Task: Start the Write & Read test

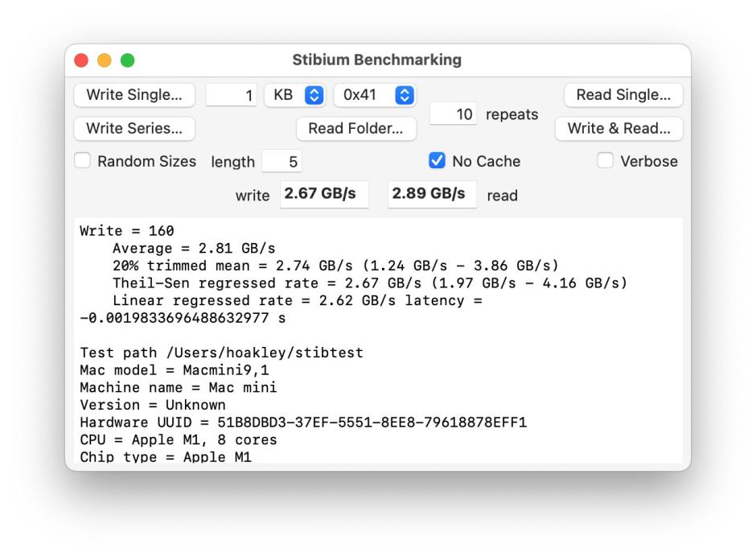Action: point(618,129)
